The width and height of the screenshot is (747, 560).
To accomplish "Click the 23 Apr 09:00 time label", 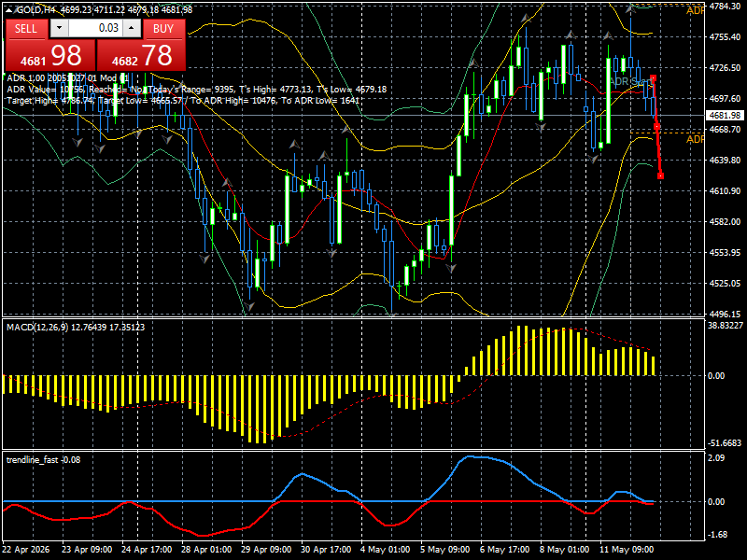I will 87,549.
